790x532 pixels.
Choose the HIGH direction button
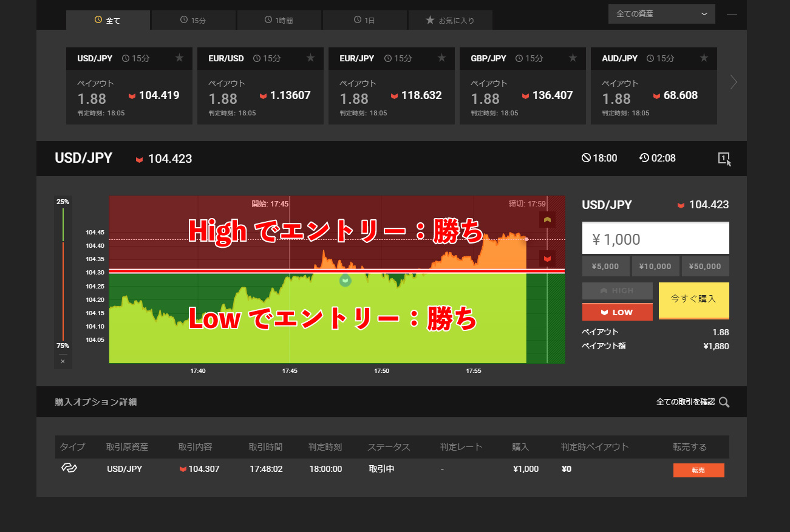(618, 291)
